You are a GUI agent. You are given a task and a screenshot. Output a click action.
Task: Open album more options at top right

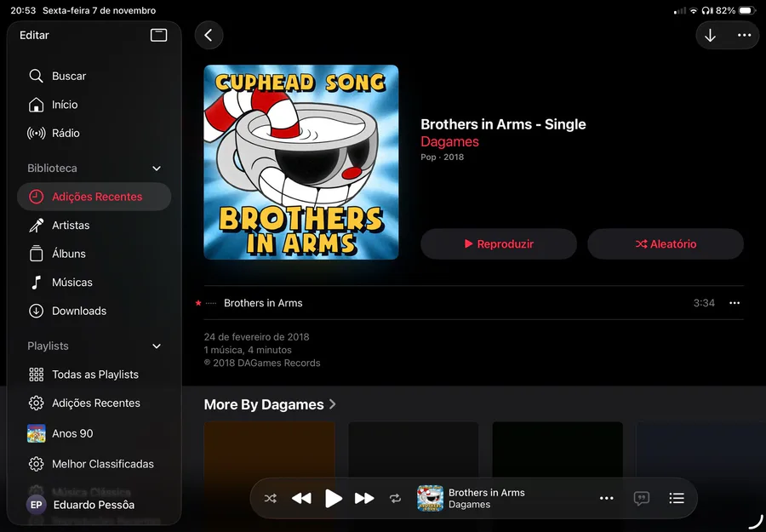pos(744,35)
